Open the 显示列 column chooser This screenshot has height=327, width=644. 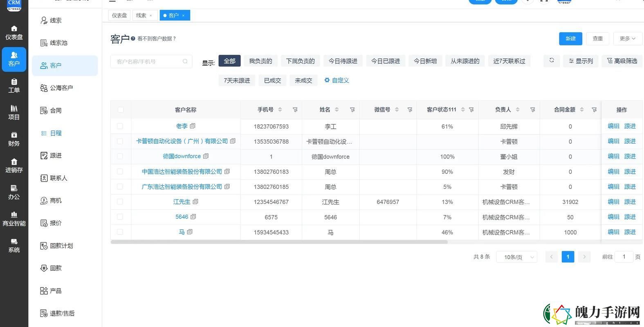[x=581, y=61]
